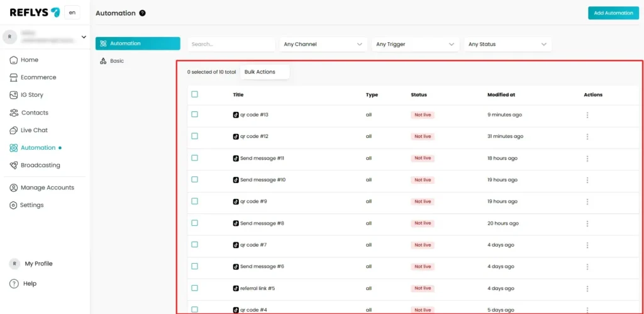Click the Modified at column header

[501, 94]
